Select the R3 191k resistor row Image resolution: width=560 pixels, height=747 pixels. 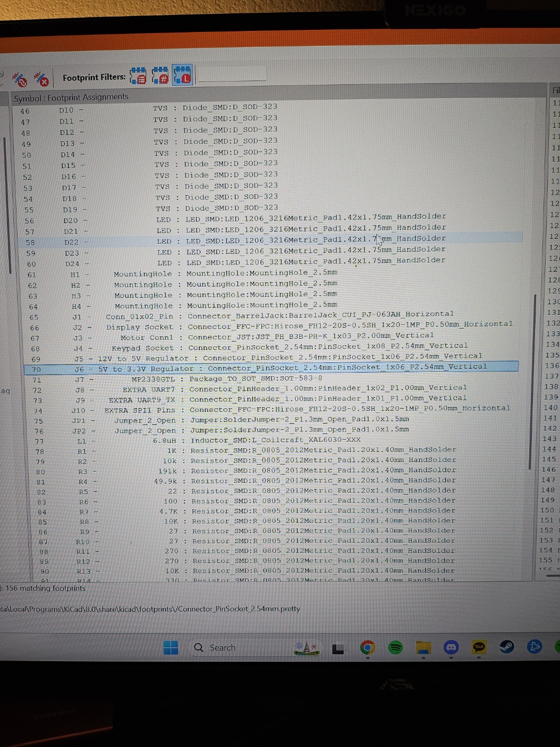click(x=267, y=471)
